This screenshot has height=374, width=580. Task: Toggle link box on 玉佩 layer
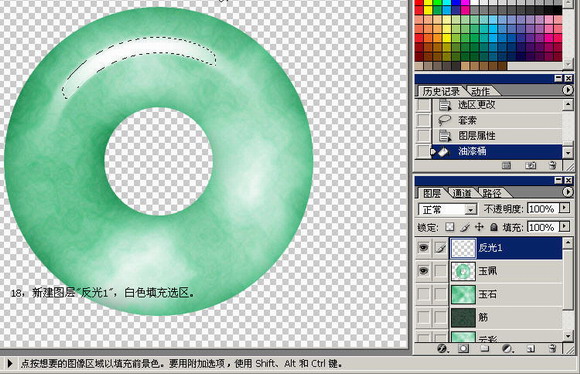click(x=440, y=271)
